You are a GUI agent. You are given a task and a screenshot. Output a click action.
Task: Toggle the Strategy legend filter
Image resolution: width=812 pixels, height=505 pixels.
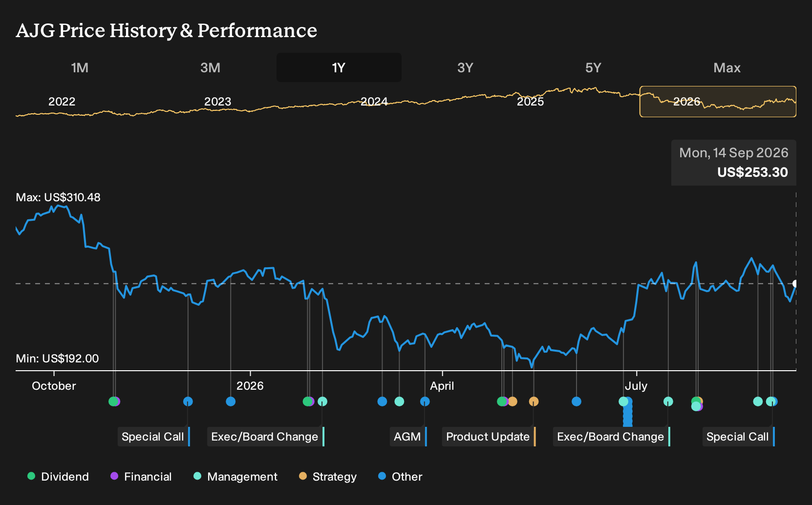pyautogui.click(x=327, y=477)
